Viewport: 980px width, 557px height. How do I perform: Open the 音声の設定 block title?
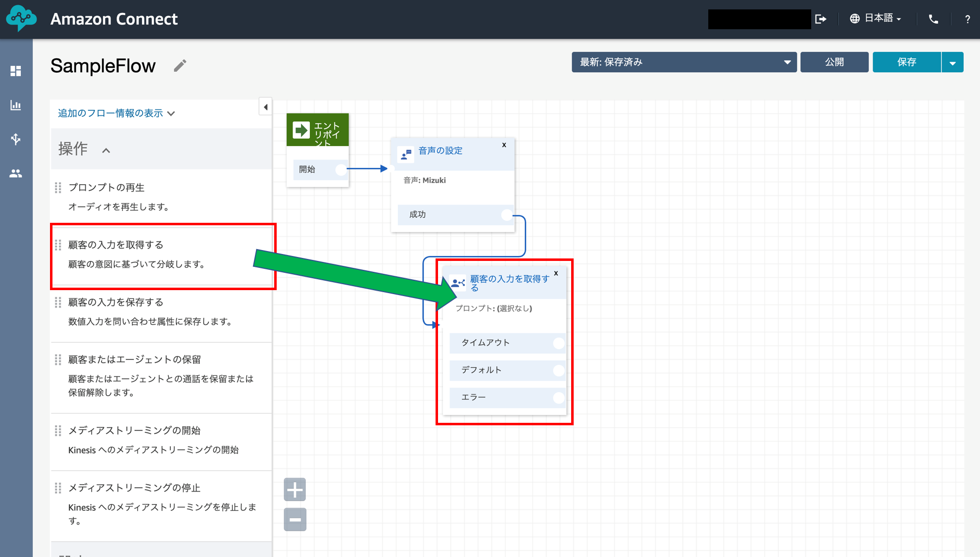441,151
